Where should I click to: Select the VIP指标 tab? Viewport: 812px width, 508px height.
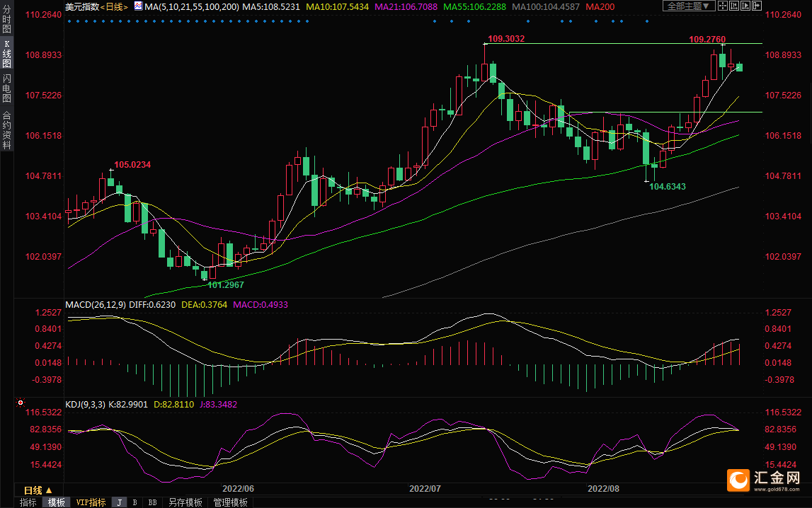click(91, 502)
